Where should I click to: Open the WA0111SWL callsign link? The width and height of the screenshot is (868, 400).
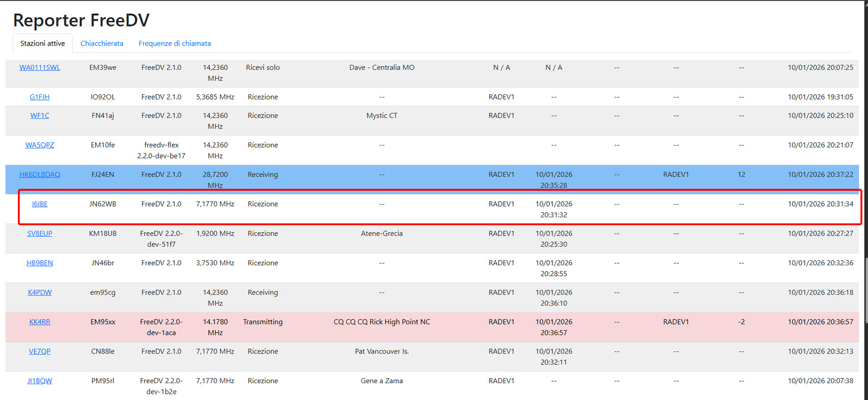pyautogui.click(x=40, y=67)
